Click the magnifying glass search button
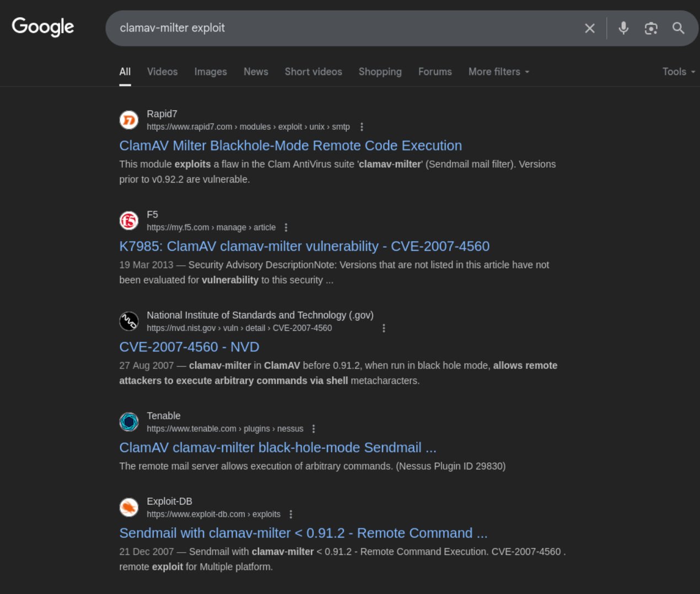The image size is (700, 594). (679, 28)
